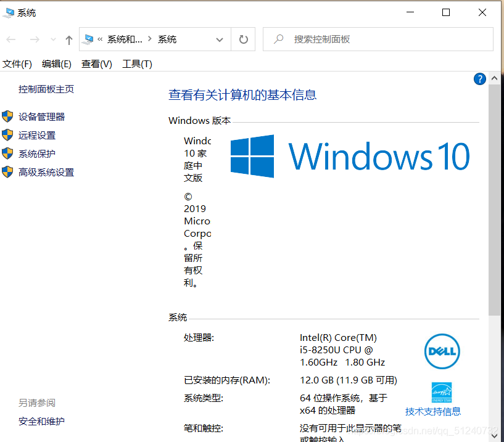Screen dimensions: 504x442
Task: Click the scrollbar down arrow
Action: coord(494,436)
